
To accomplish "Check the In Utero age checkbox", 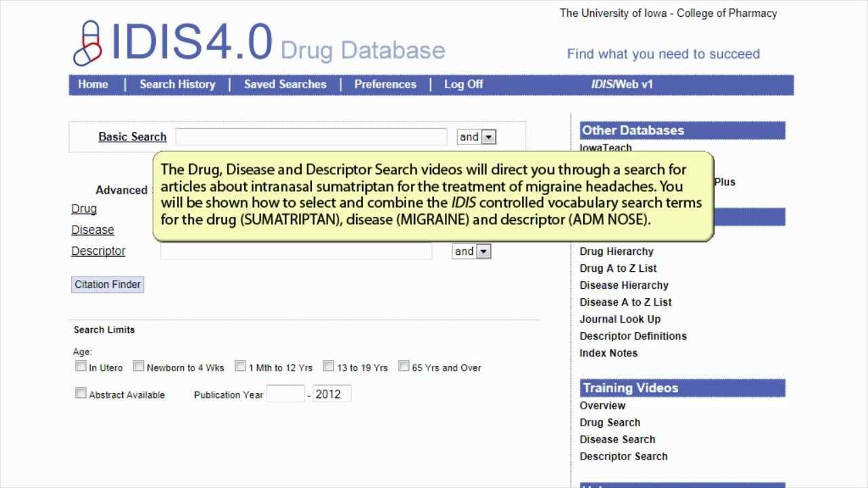I will (81, 366).
